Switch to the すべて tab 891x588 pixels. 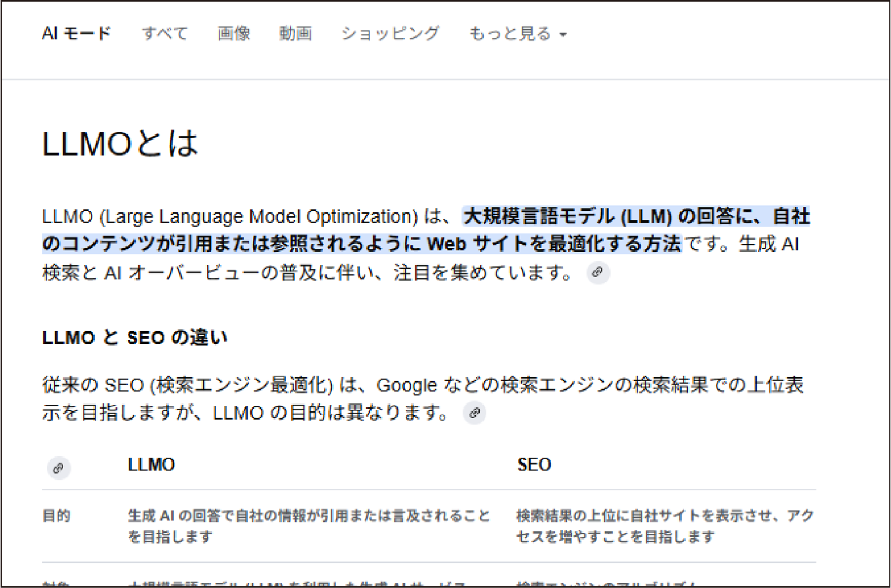pyautogui.click(x=164, y=33)
